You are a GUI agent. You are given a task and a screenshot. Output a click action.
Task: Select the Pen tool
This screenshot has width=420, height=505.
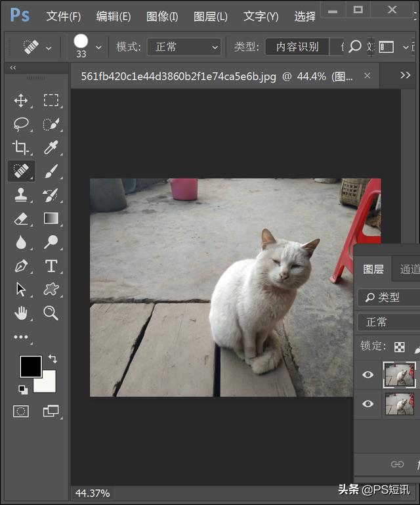(x=21, y=266)
